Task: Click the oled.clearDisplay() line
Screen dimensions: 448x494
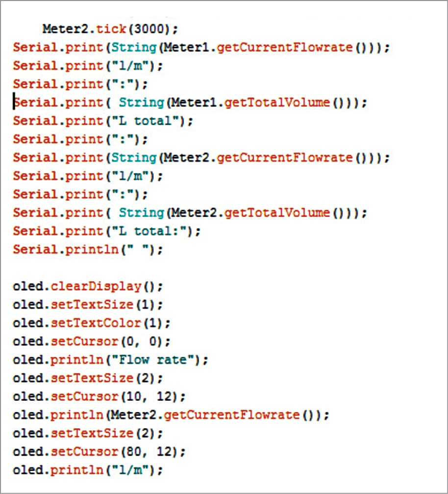Action: coord(88,286)
